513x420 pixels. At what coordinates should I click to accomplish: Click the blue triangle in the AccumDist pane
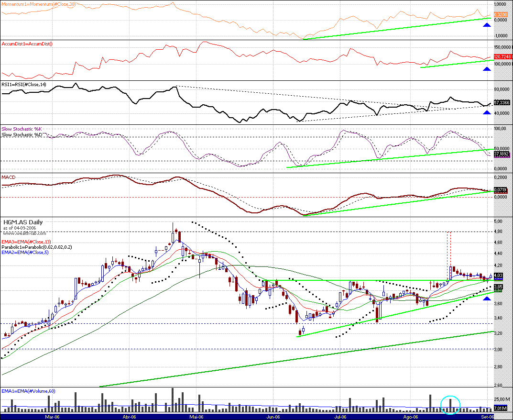[487, 69]
